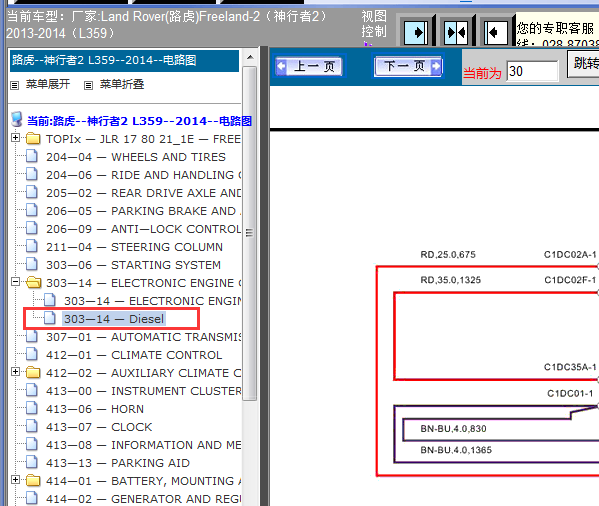
Task: Open 205—02 — REAR DRIVE AXLE entry
Action: point(143,193)
